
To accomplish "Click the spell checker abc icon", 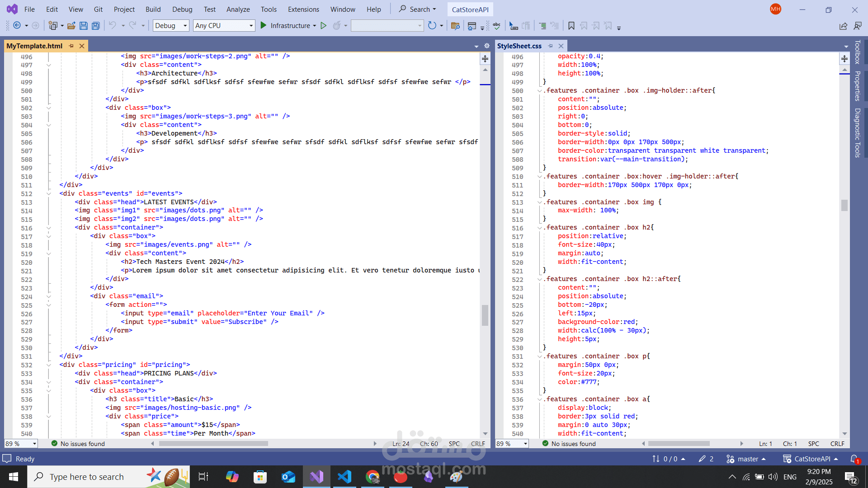I will pos(497,26).
